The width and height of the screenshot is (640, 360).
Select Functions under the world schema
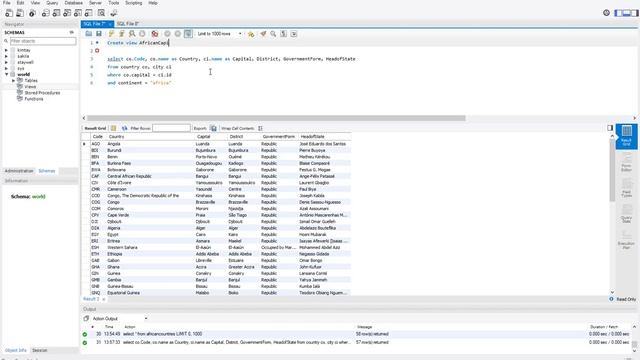pyautogui.click(x=33, y=99)
